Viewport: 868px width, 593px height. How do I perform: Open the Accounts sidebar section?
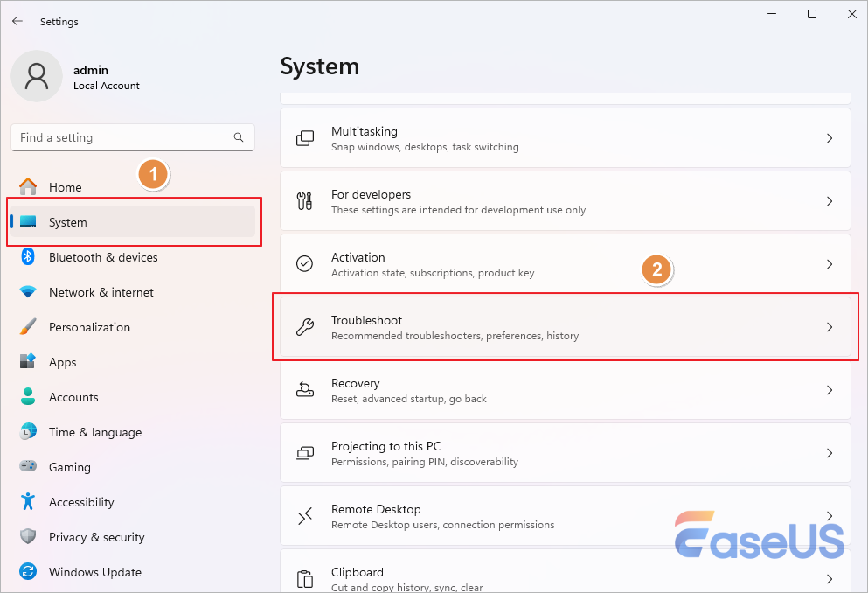(73, 397)
